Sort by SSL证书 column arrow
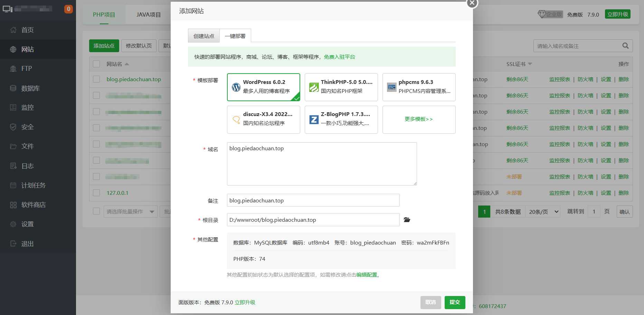 click(x=530, y=64)
